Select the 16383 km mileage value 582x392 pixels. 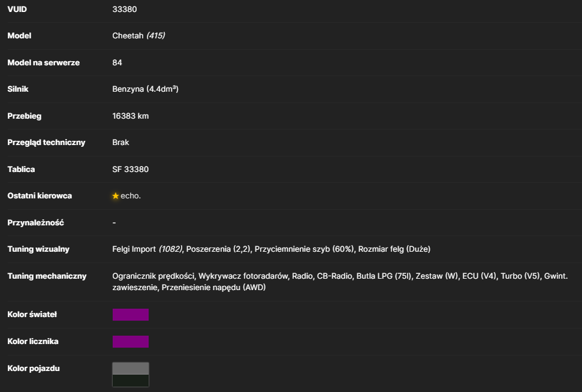[x=131, y=116]
